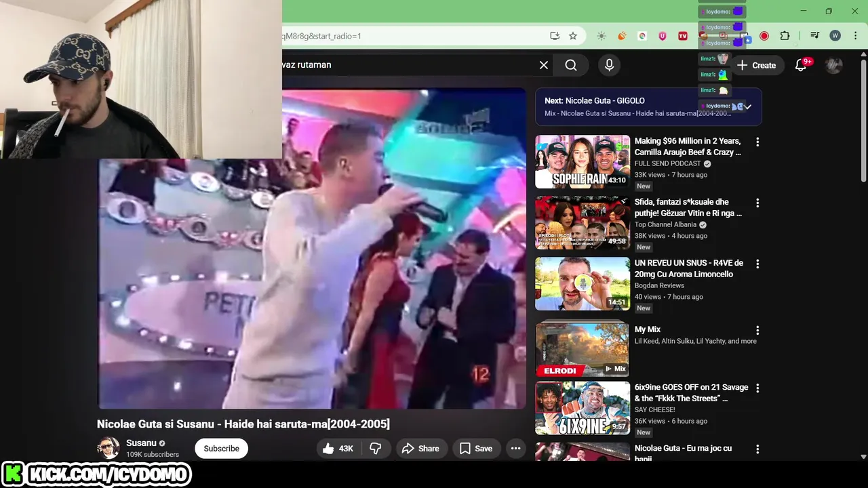Dislike the video with thumbs down
The height and width of the screenshot is (488, 868).
point(375,449)
